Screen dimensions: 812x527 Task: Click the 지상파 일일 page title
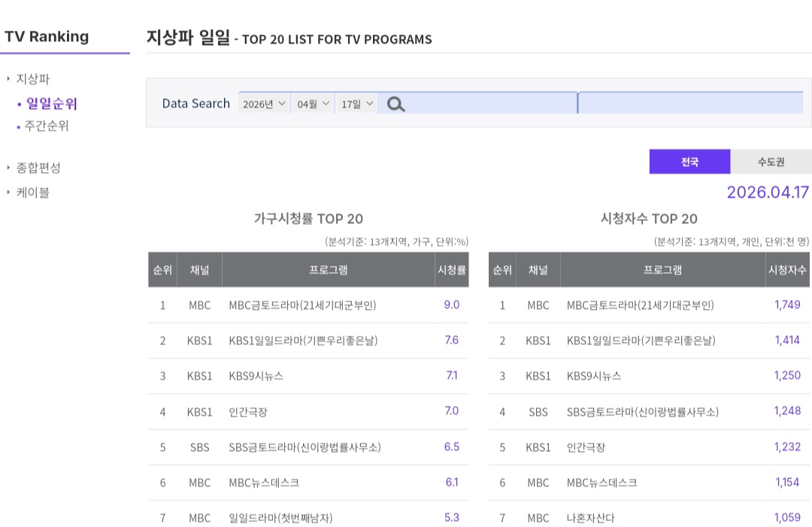point(189,38)
